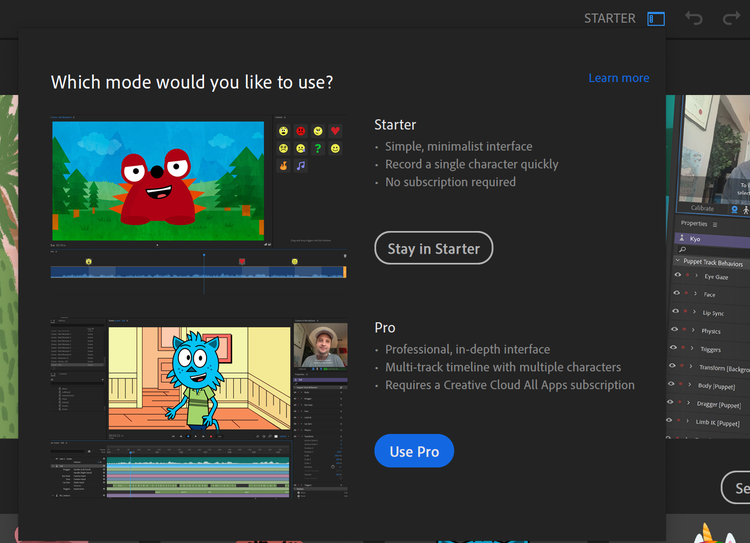Viewport: 750px width, 543px height.
Task: Click the mode switcher icon beside STARTER
Action: point(656,19)
